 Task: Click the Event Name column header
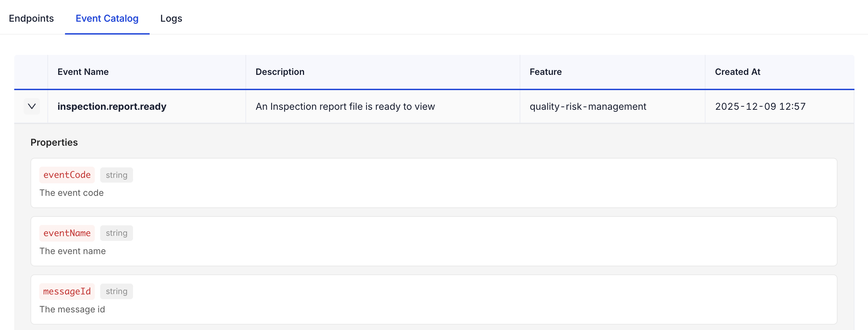point(83,72)
